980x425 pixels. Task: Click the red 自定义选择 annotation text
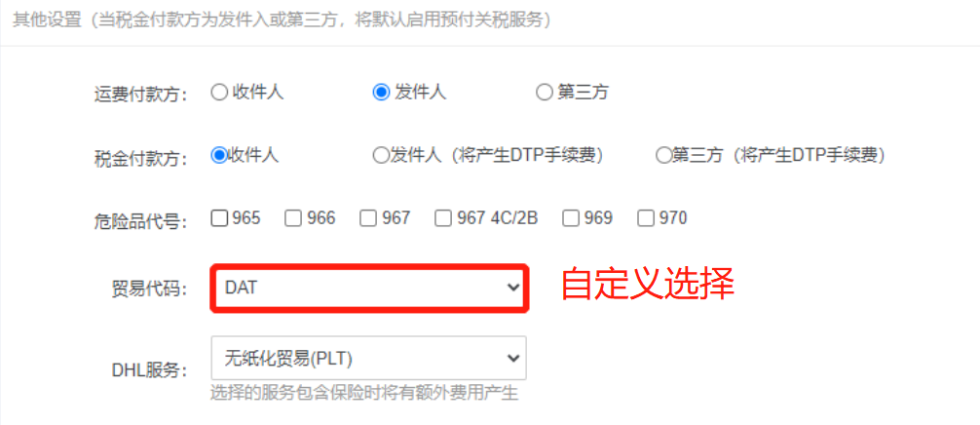pyautogui.click(x=647, y=285)
